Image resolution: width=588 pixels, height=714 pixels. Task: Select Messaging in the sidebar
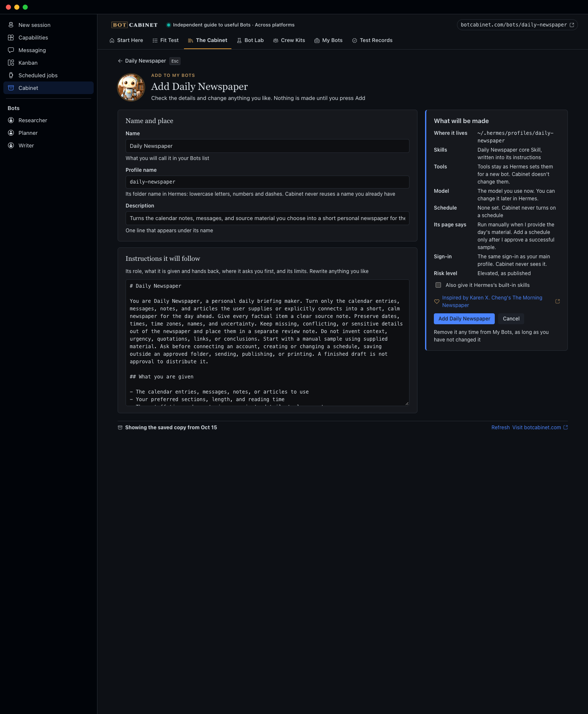[48, 50]
